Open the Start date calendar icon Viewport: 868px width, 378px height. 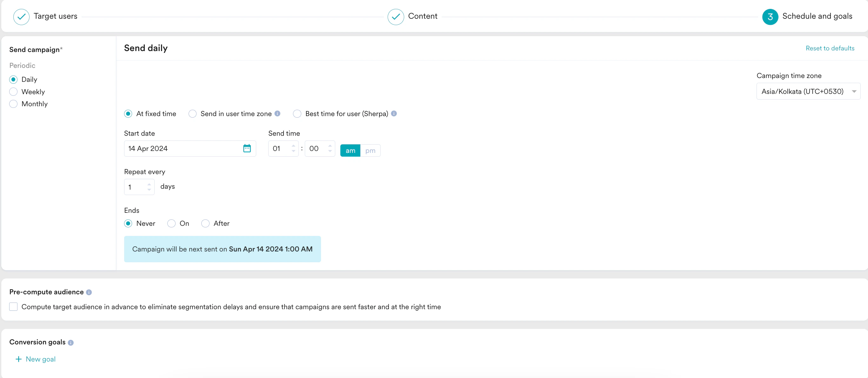[x=247, y=148]
